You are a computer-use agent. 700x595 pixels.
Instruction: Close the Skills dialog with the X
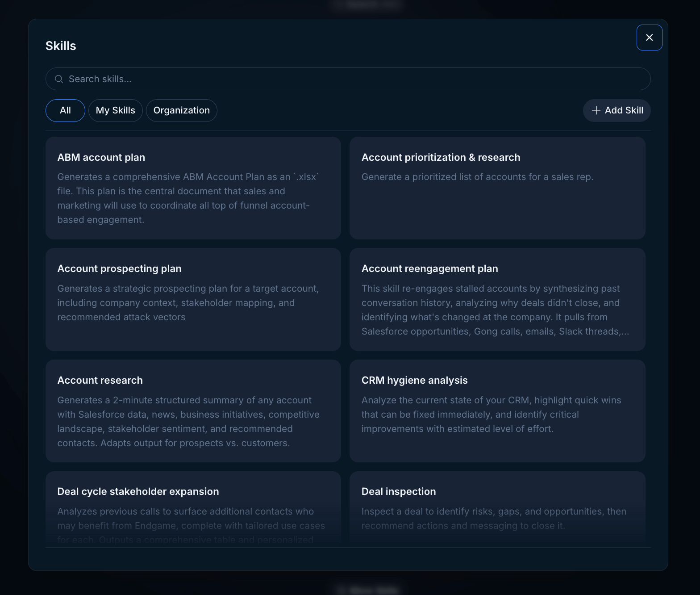(x=649, y=38)
